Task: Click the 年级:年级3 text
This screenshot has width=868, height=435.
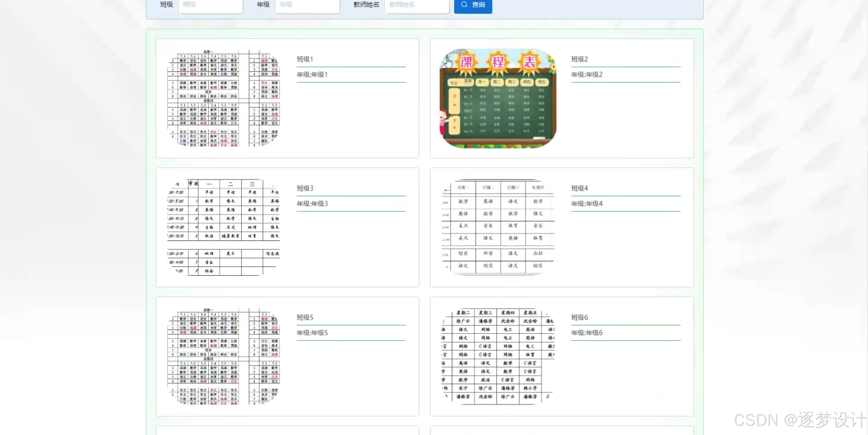Action: click(x=312, y=203)
